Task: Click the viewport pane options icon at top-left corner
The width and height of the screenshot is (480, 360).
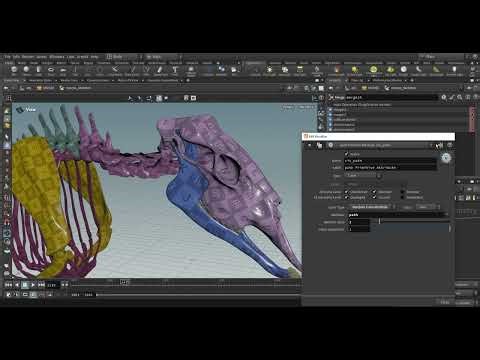Action: coord(9,98)
